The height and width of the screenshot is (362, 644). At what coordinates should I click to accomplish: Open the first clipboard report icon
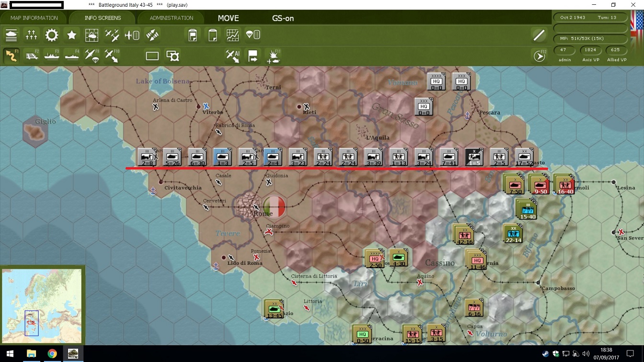[193, 35]
